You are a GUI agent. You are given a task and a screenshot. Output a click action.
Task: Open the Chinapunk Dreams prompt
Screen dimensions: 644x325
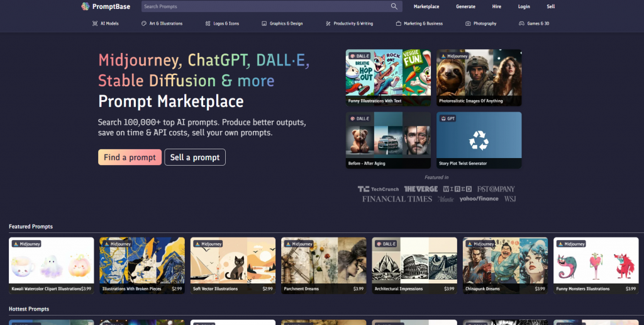tap(505, 266)
